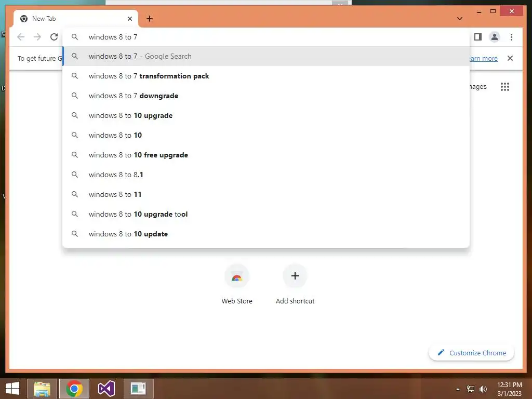Open the Google apps grid
Image resolution: width=532 pixels, height=399 pixels.
pyautogui.click(x=505, y=87)
